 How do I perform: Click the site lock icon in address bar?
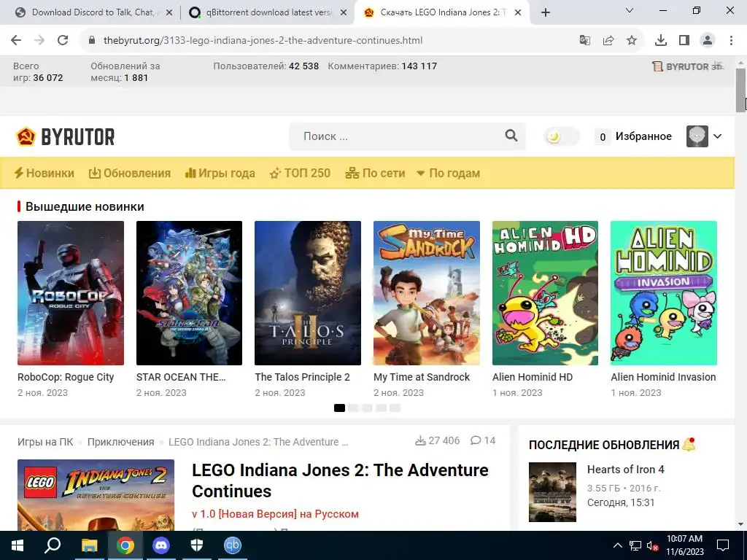tap(93, 41)
